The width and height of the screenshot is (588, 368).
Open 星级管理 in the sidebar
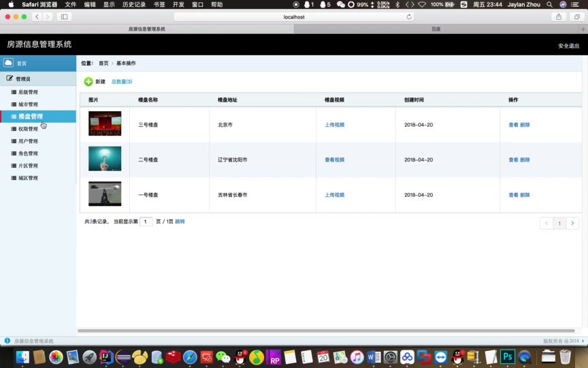[28, 92]
